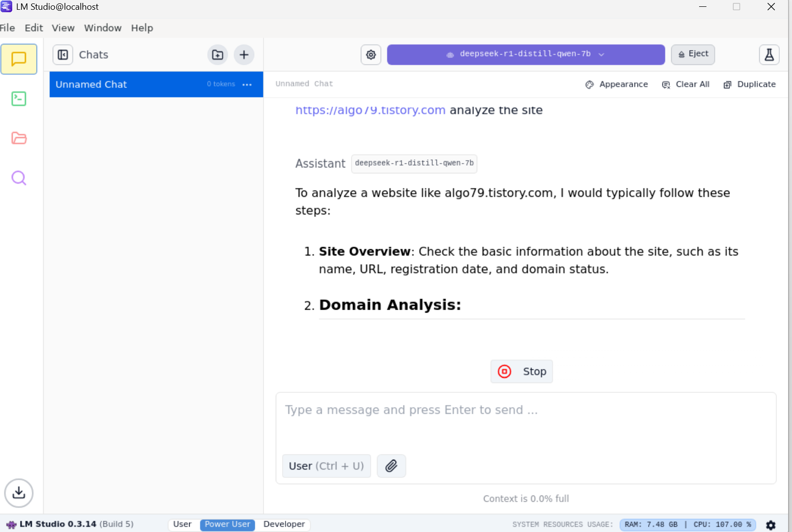Open the Help menu
The height and width of the screenshot is (532, 792).
pos(142,28)
